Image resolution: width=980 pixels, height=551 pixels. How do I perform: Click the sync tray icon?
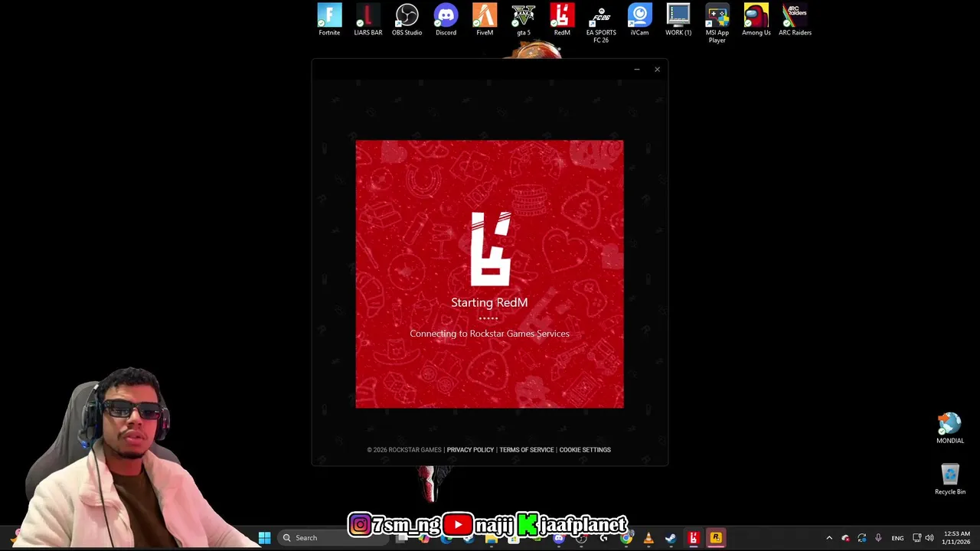click(x=862, y=538)
